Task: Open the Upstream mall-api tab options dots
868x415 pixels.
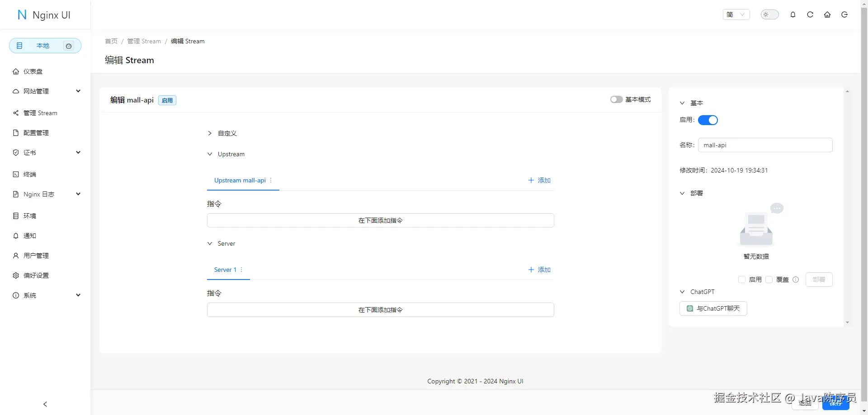Action: (x=271, y=180)
